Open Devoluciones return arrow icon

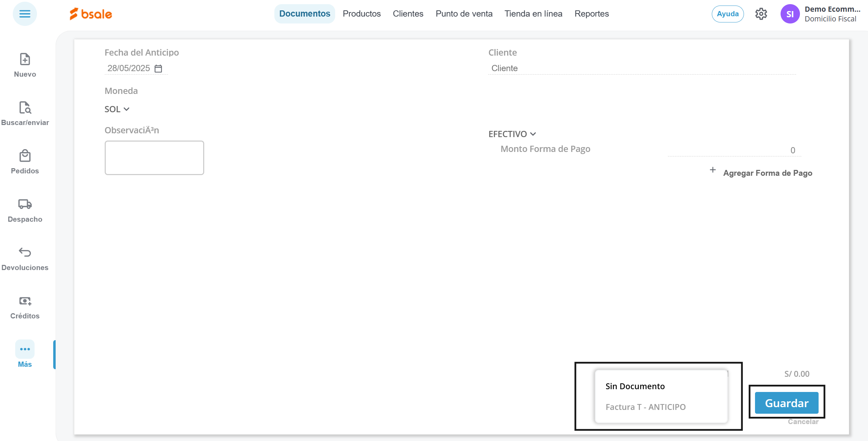pos(25,252)
